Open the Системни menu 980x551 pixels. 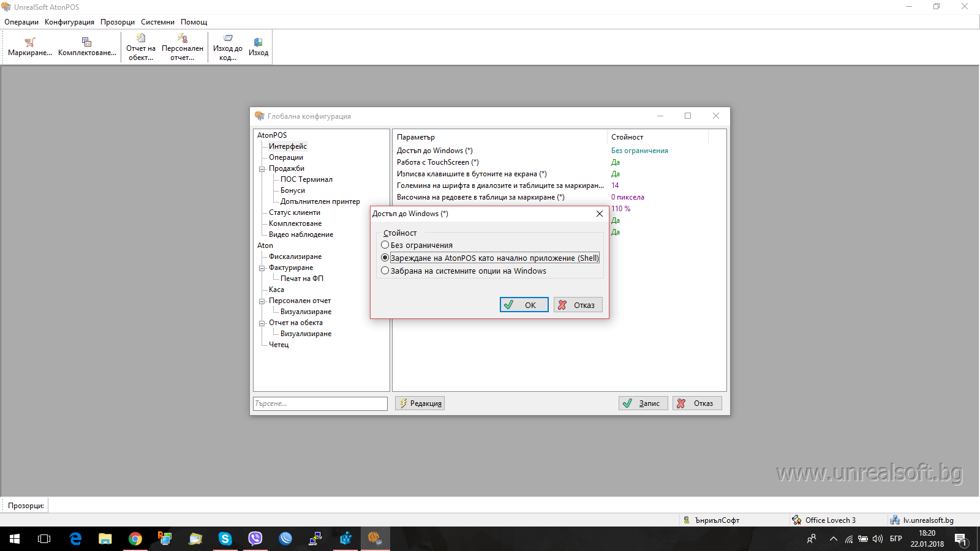click(157, 22)
